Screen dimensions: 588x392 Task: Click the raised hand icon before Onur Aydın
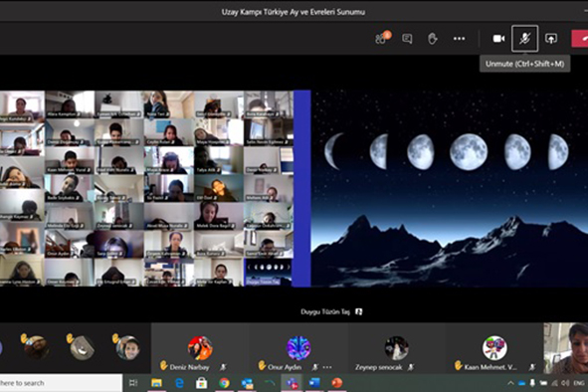262,365
